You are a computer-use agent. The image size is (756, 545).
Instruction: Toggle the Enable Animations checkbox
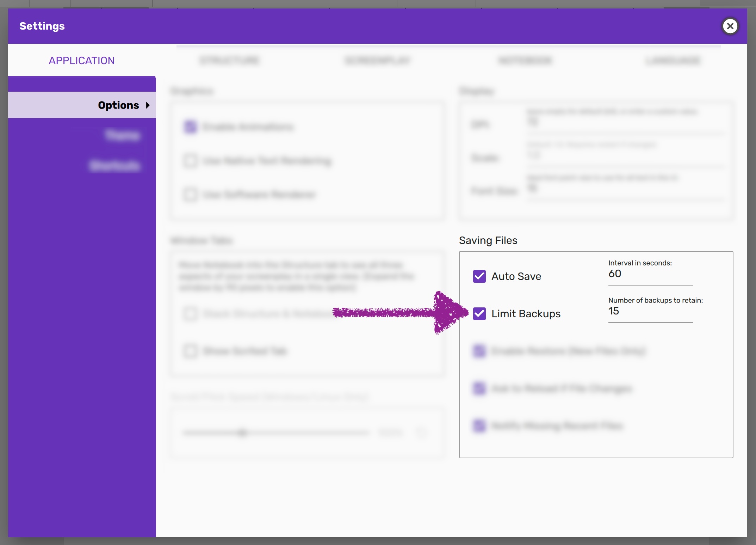(190, 127)
